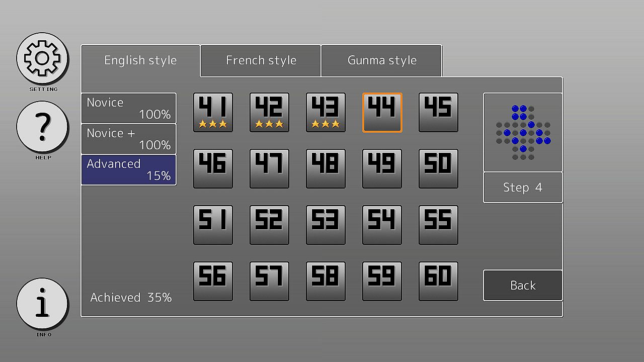Select level 56 tile
The height and width of the screenshot is (362, 644).
(x=213, y=282)
